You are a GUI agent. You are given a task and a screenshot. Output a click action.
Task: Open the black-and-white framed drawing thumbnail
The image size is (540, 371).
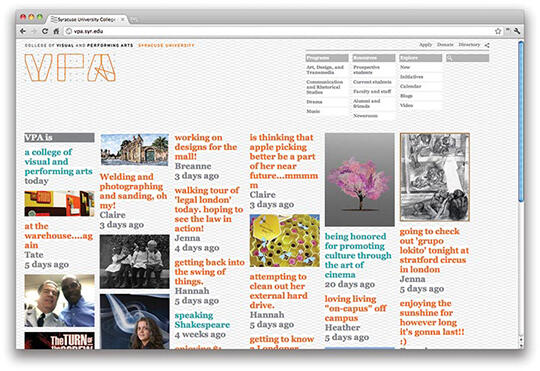pyautogui.click(x=435, y=177)
